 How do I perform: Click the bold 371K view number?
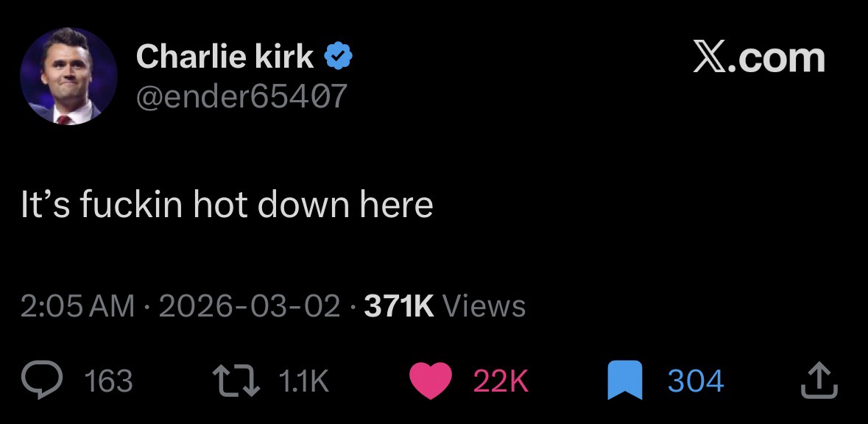click(398, 305)
